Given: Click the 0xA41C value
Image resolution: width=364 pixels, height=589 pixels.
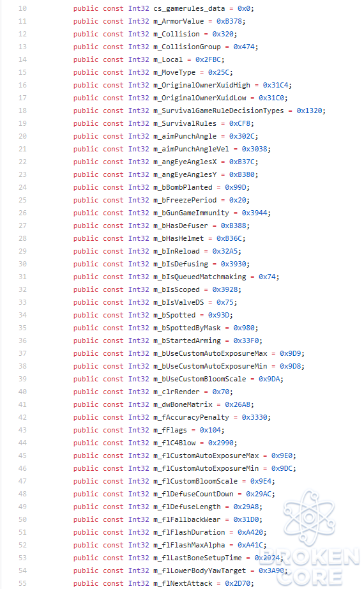Looking at the screenshot, I should click(x=250, y=545).
